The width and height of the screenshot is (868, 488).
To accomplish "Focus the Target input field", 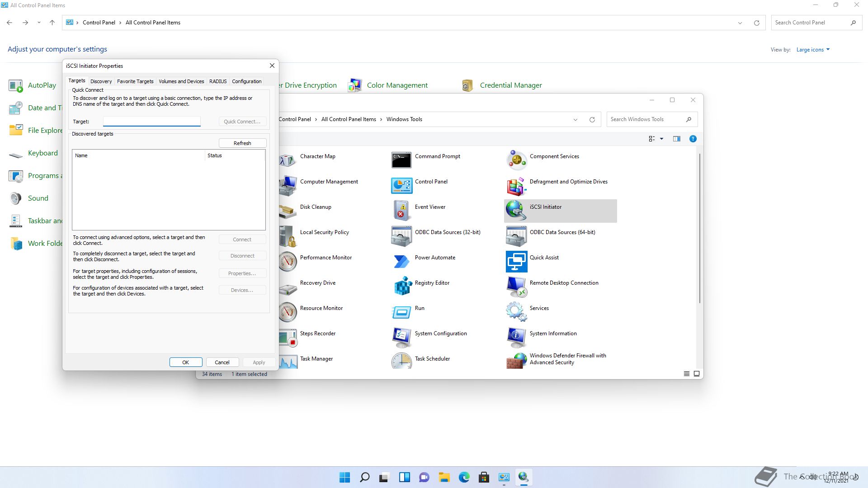I will pyautogui.click(x=152, y=122).
